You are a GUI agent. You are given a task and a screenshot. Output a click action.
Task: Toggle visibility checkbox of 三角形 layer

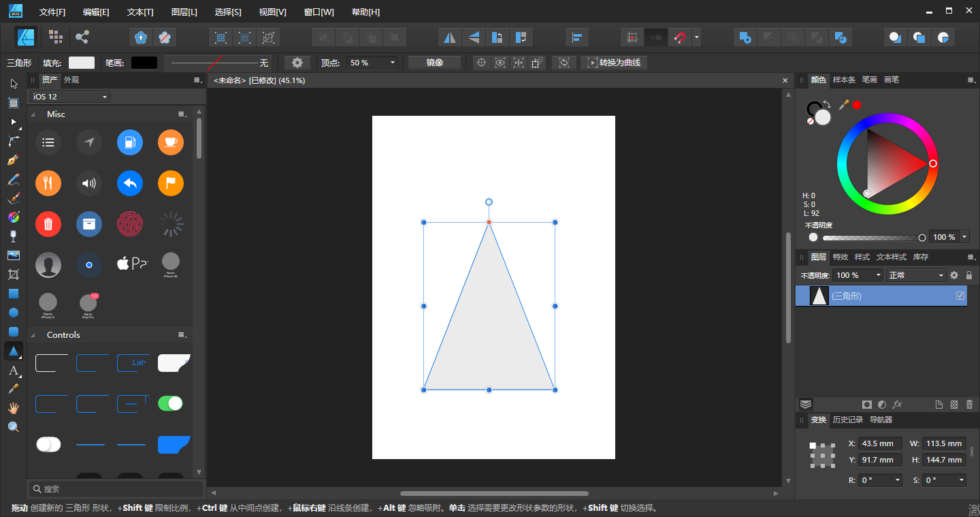click(960, 296)
